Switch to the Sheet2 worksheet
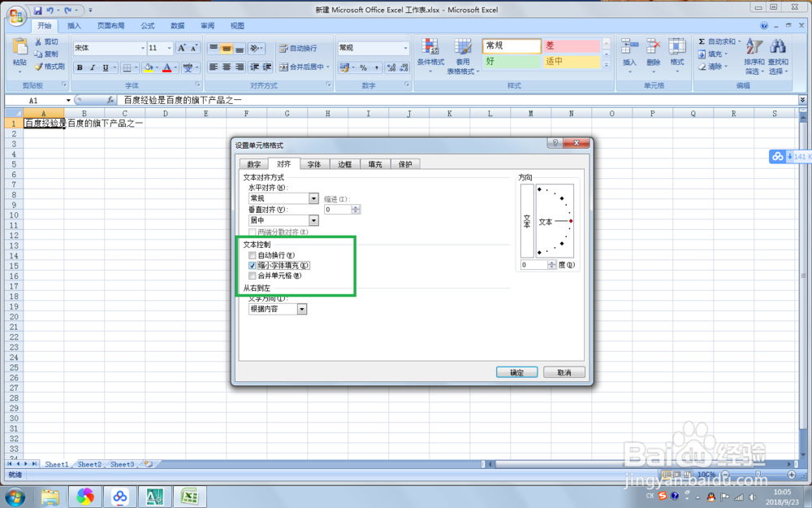Screen dimensions: 812x508 [89, 464]
